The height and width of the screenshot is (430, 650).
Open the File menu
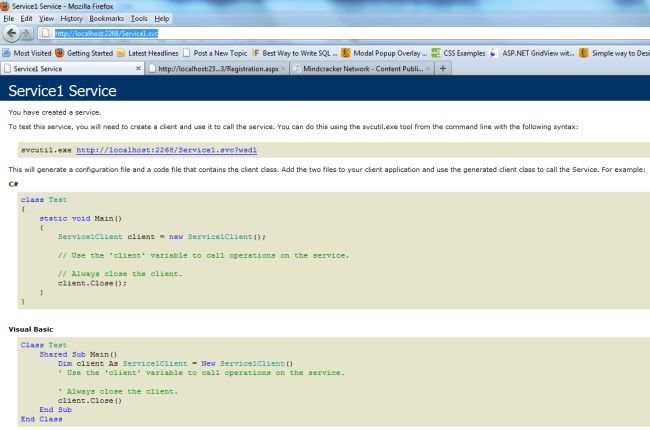pyautogui.click(x=9, y=19)
